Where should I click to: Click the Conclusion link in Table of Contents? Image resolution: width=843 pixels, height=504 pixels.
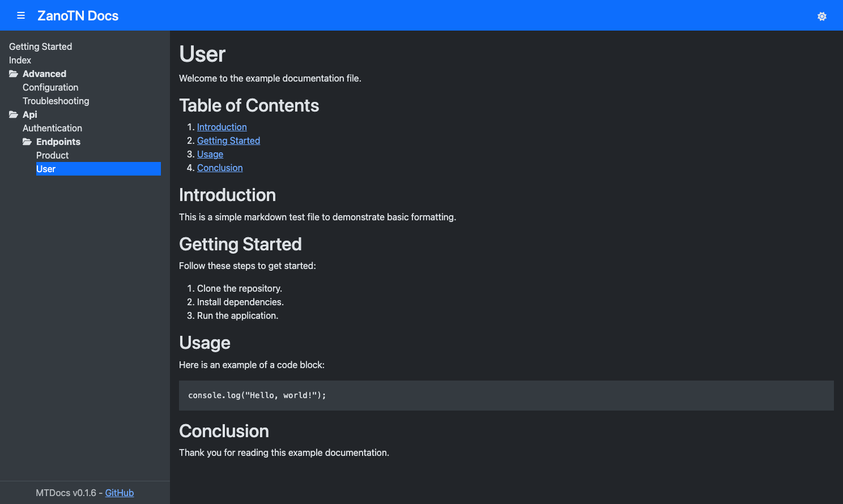(219, 168)
